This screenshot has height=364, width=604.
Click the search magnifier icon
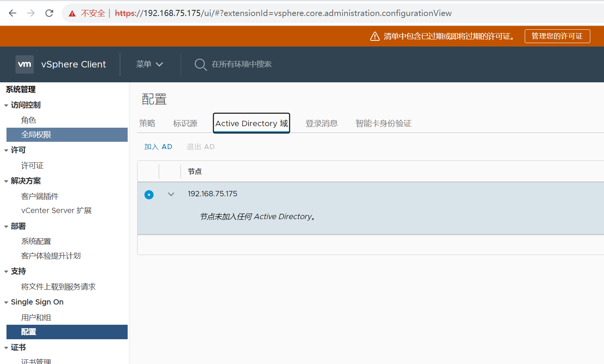[200, 64]
